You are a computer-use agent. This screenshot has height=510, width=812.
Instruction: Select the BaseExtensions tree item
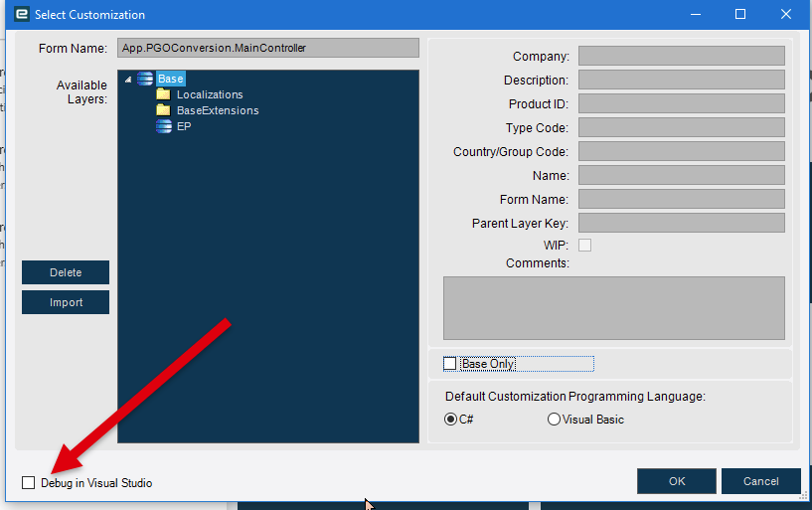[x=218, y=110]
